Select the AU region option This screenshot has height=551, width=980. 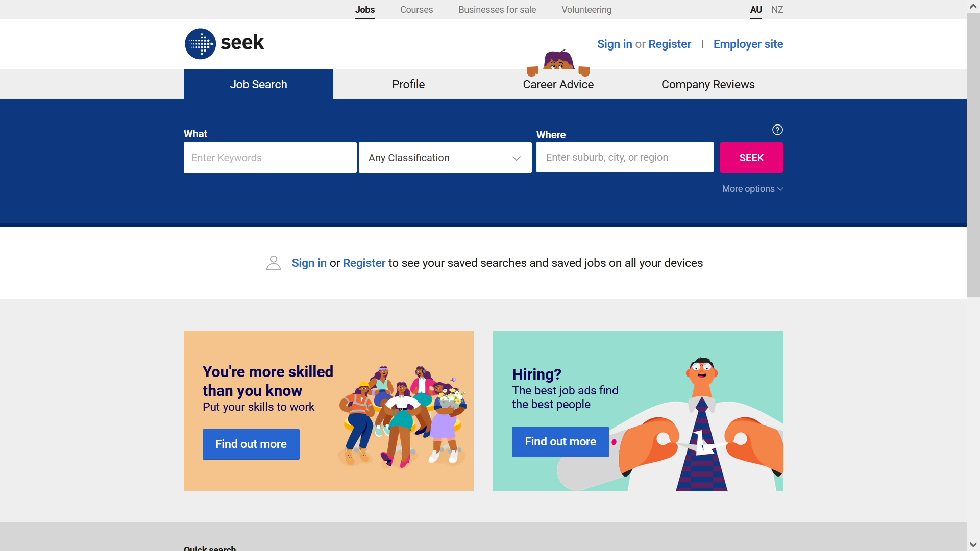[x=756, y=10]
